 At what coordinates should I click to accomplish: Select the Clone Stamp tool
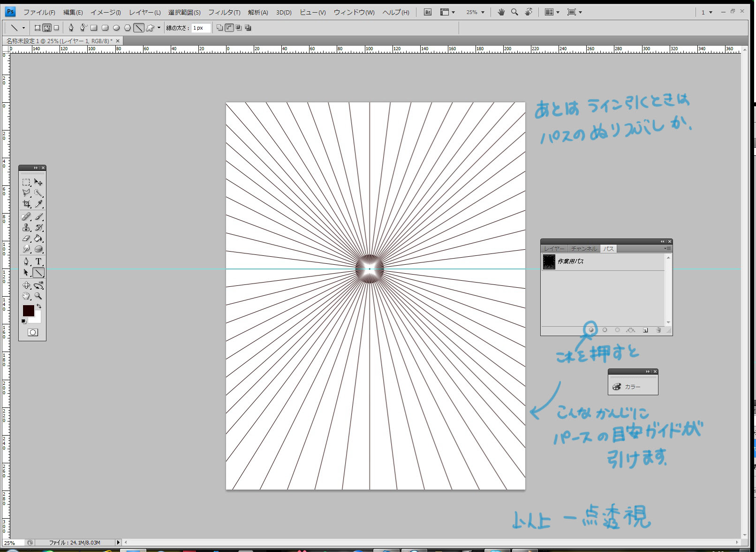tap(26, 227)
